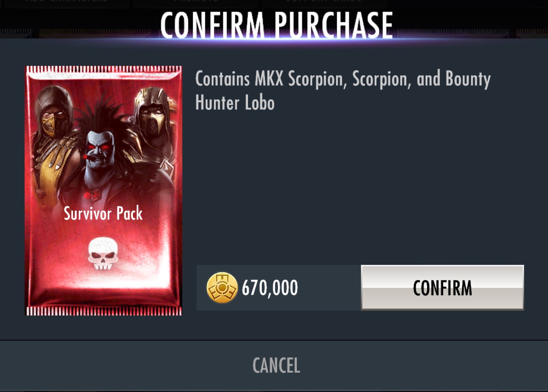Tap the white skull emblem on the pack
548x392 pixels.
103,253
